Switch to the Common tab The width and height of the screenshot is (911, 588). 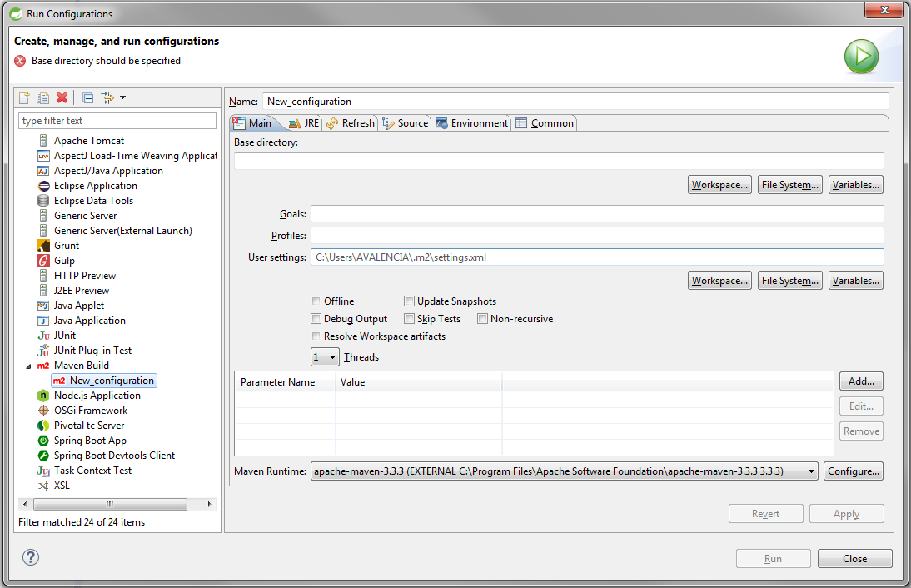pyautogui.click(x=545, y=123)
